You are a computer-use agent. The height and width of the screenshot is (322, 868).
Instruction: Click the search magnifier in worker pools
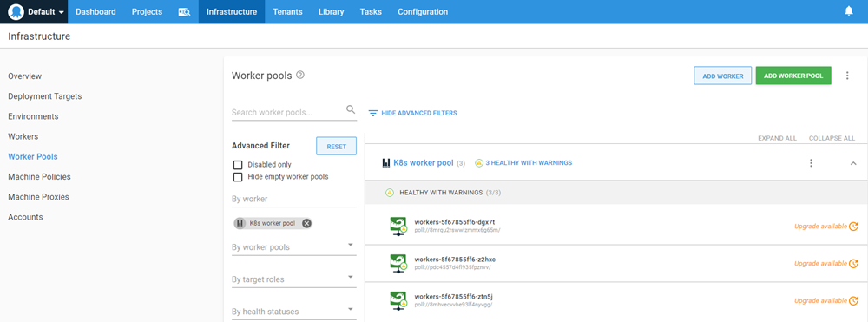tap(351, 109)
